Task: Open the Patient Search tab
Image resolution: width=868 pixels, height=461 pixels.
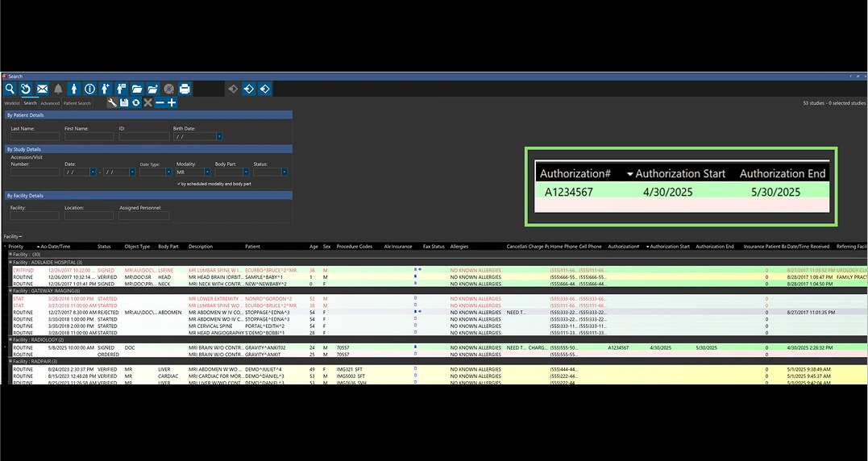Action: click(77, 103)
